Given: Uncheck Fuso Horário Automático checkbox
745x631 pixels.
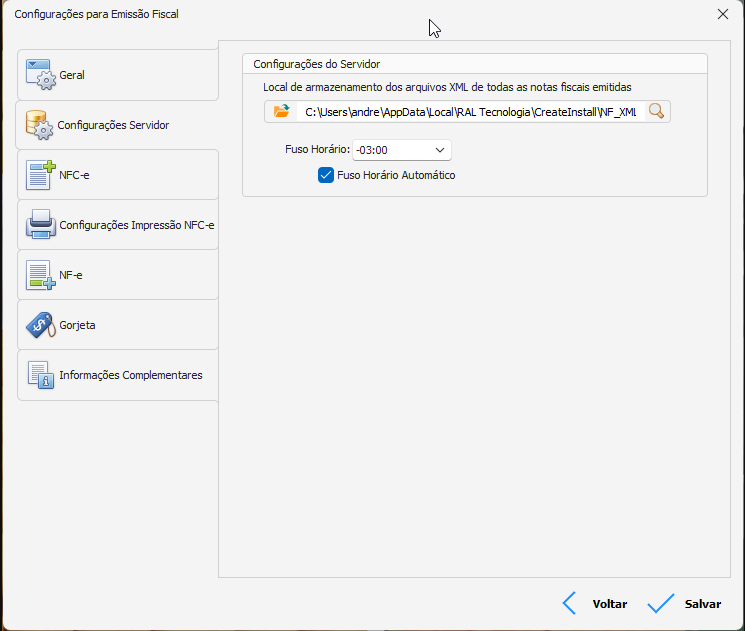Looking at the screenshot, I should pyautogui.click(x=325, y=175).
